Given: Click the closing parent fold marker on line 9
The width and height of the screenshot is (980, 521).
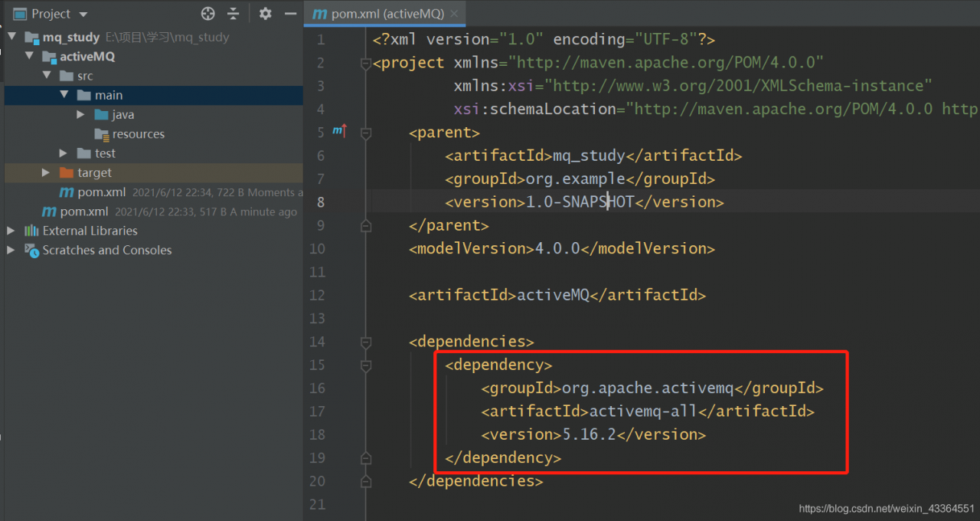Looking at the screenshot, I should 366,226.
